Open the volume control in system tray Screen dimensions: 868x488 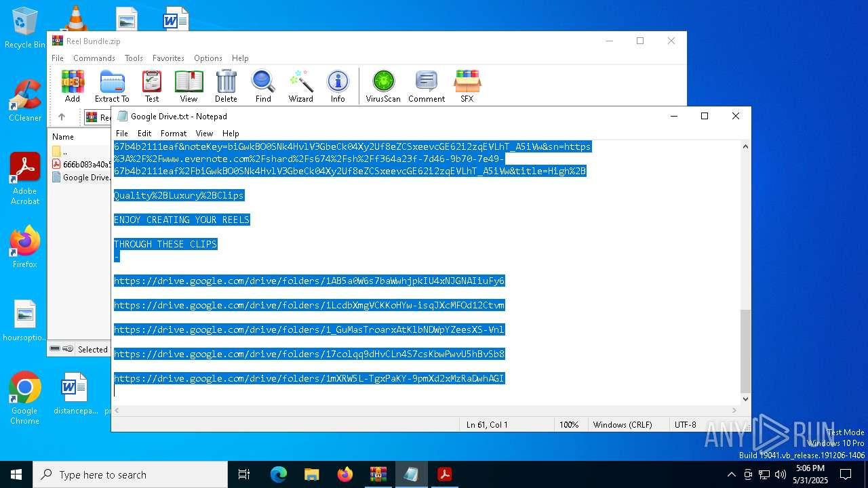click(781, 474)
